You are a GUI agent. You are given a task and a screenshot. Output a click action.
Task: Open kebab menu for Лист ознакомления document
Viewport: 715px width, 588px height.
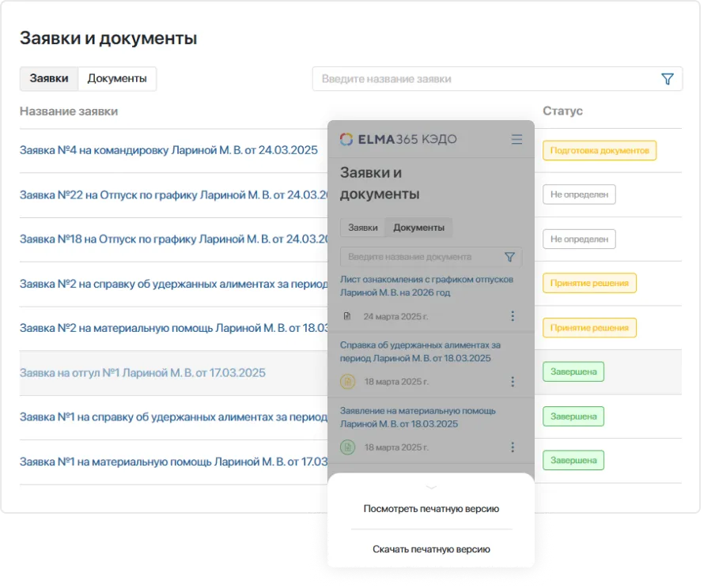(x=513, y=315)
